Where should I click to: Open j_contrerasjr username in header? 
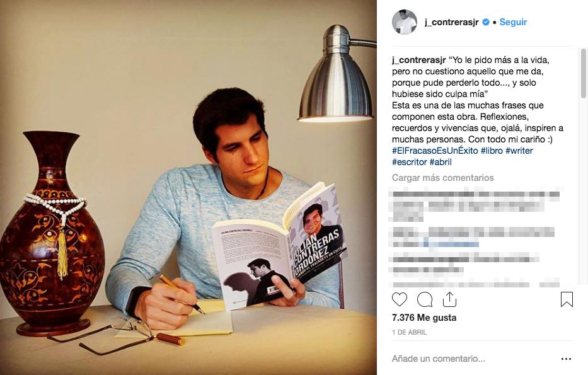[x=451, y=22]
